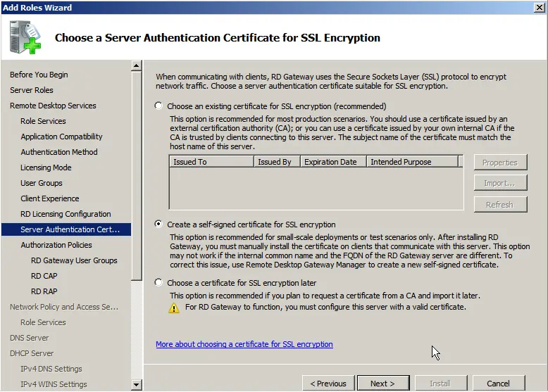Click the server wizard header icon
Screen dimensions: 548x392
pyautogui.click(x=25, y=38)
